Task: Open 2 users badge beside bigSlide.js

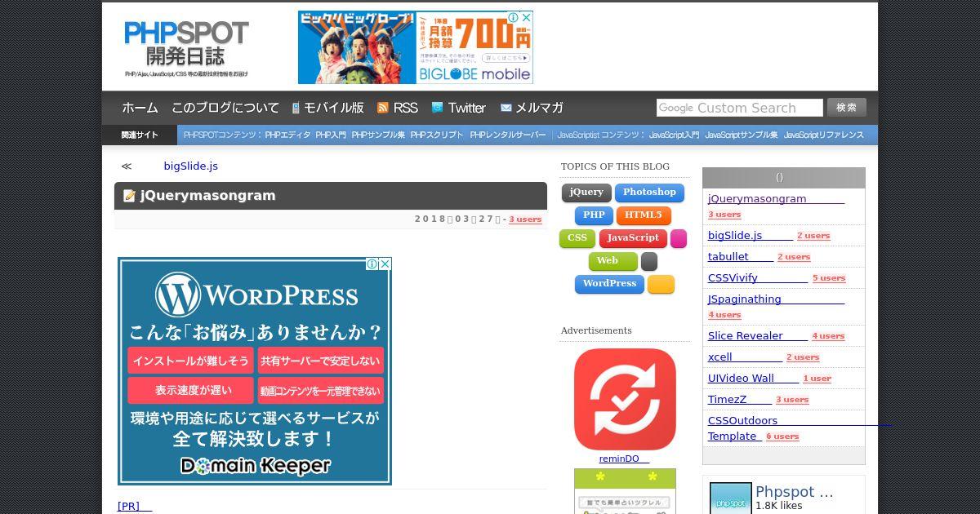Action: point(813,236)
